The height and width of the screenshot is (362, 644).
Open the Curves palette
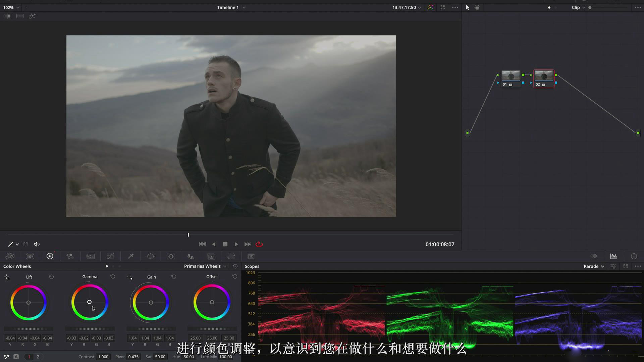[x=110, y=256]
